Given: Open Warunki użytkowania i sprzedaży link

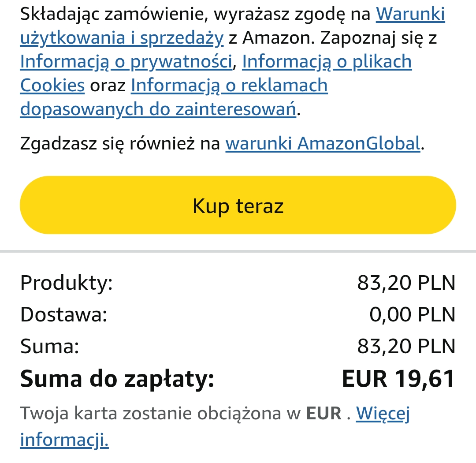Looking at the screenshot, I should (410, 15).
